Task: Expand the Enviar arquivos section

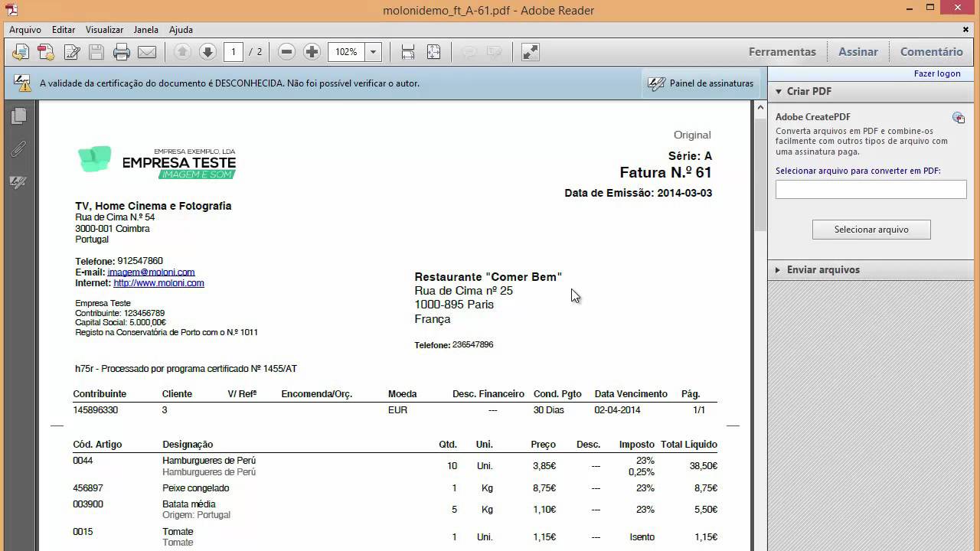Action: pos(778,269)
